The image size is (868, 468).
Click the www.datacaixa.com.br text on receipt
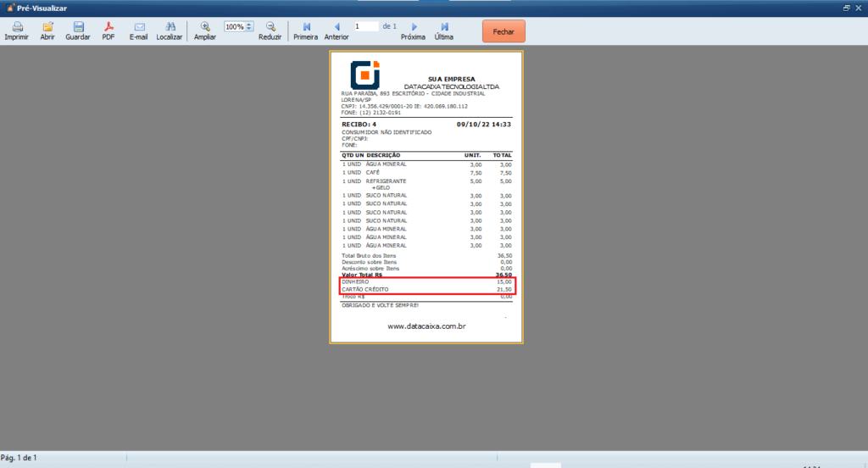pyautogui.click(x=428, y=326)
